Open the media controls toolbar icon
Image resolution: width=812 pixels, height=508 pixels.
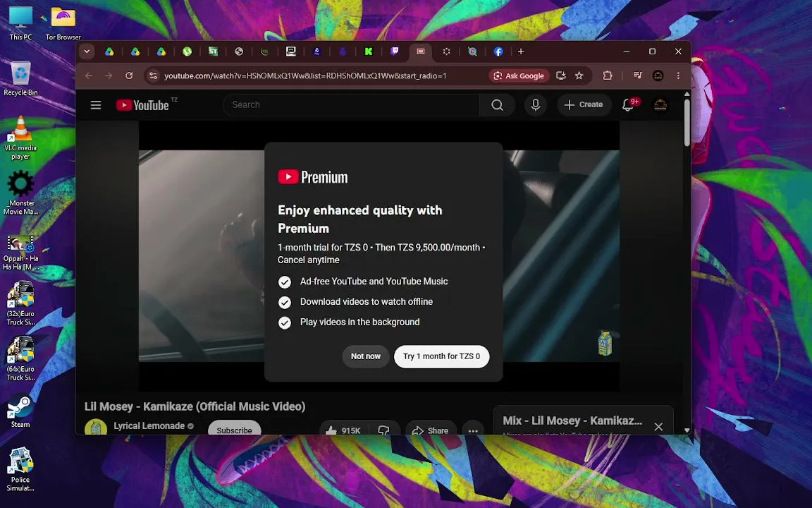tap(637, 75)
